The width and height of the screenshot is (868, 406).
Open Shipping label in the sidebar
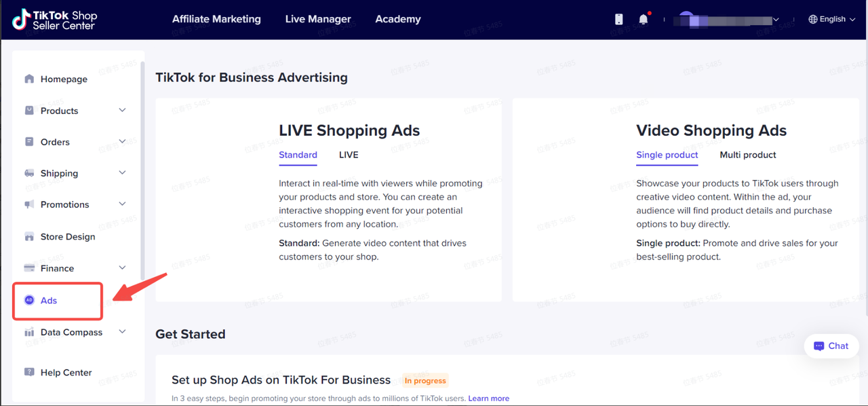click(59, 173)
